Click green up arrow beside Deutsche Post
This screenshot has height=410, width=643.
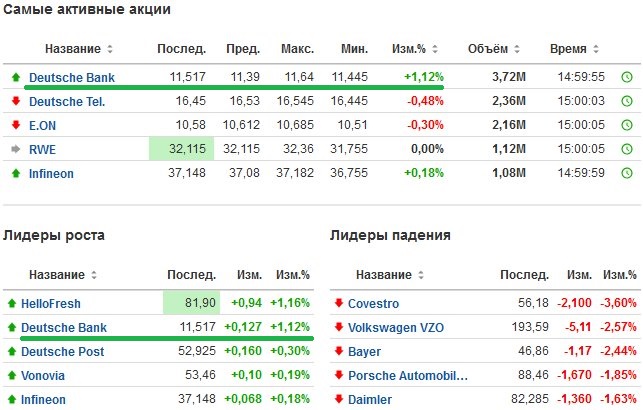click(x=11, y=351)
